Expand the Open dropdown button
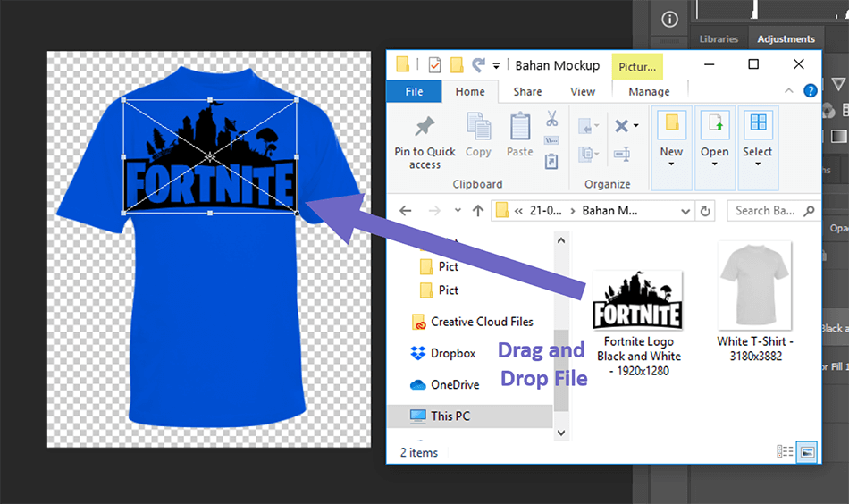 pyautogui.click(x=715, y=147)
